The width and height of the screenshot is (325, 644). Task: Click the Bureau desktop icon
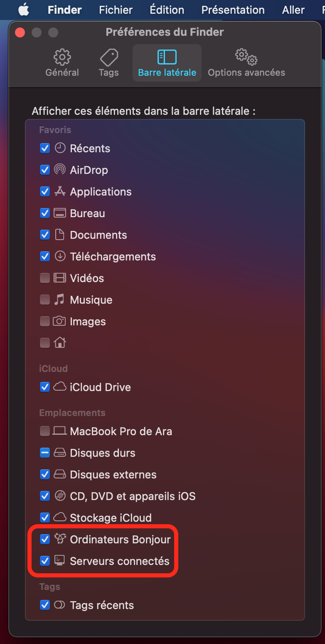tap(60, 213)
